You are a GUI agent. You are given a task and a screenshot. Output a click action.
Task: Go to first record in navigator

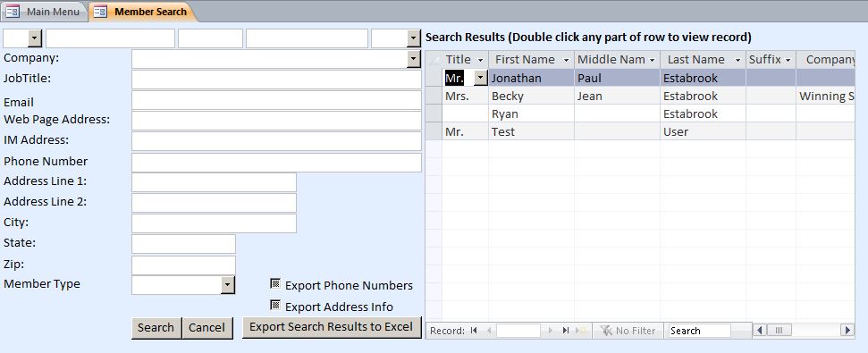pyautogui.click(x=474, y=331)
